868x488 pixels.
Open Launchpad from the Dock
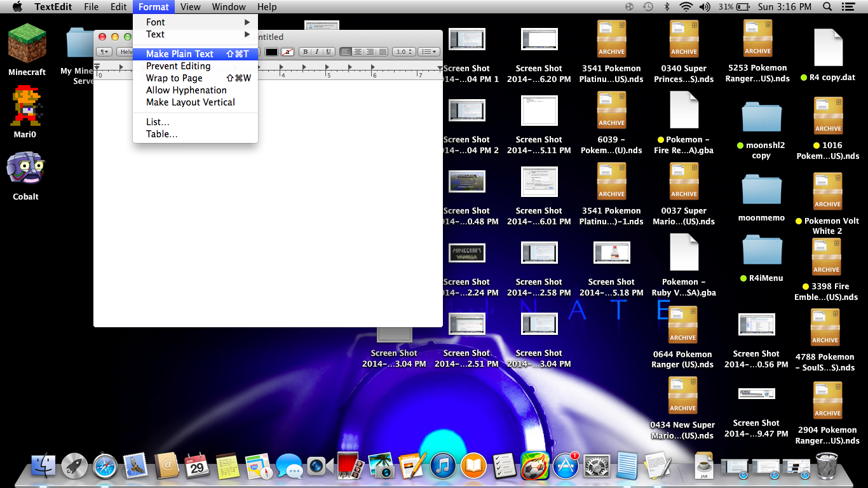[x=74, y=466]
